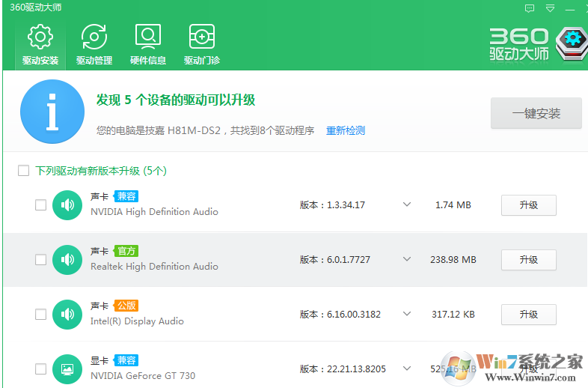The width and height of the screenshot is (588, 388).
Task: Click the NVIDIA High Definition Audio speaker icon
Action: tap(67, 204)
